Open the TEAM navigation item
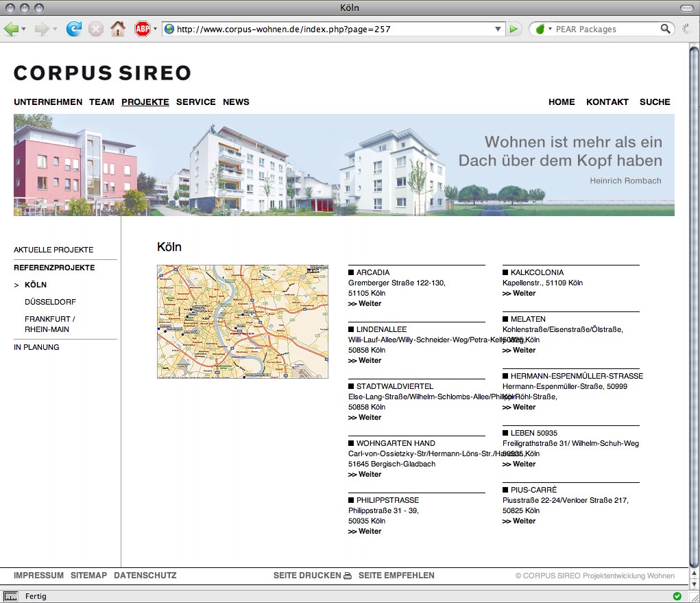The height and width of the screenshot is (603, 700). pyautogui.click(x=101, y=102)
